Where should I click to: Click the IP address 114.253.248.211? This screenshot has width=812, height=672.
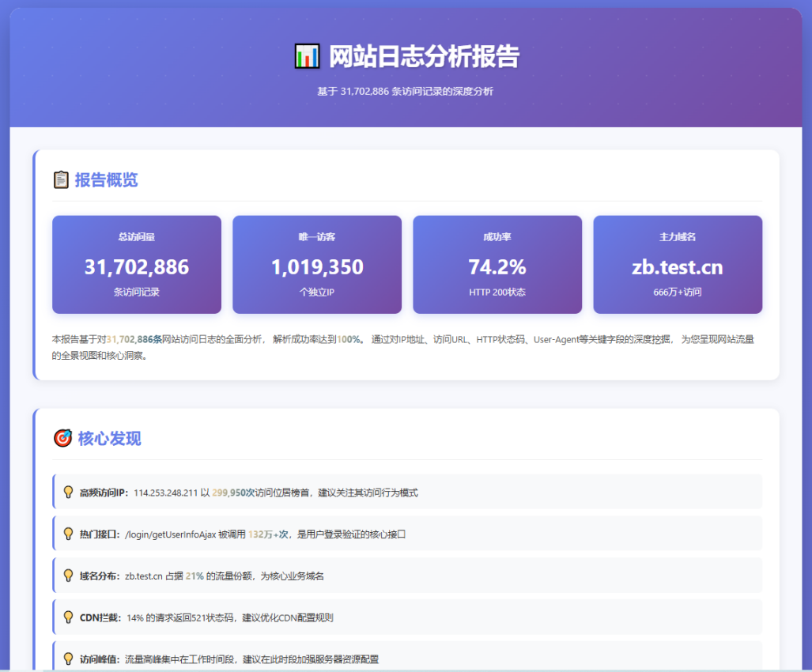point(165,493)
